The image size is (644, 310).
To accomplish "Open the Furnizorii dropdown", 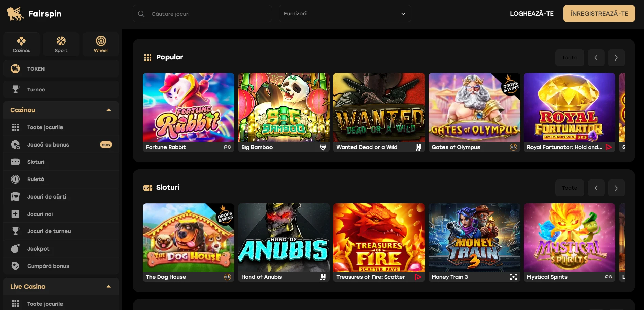I will point(345,14).
